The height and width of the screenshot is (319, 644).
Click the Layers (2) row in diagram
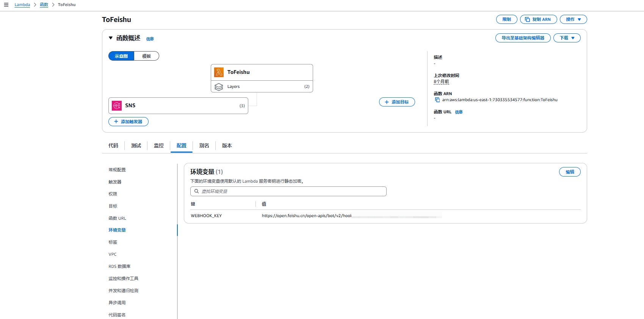click(262, 86)
